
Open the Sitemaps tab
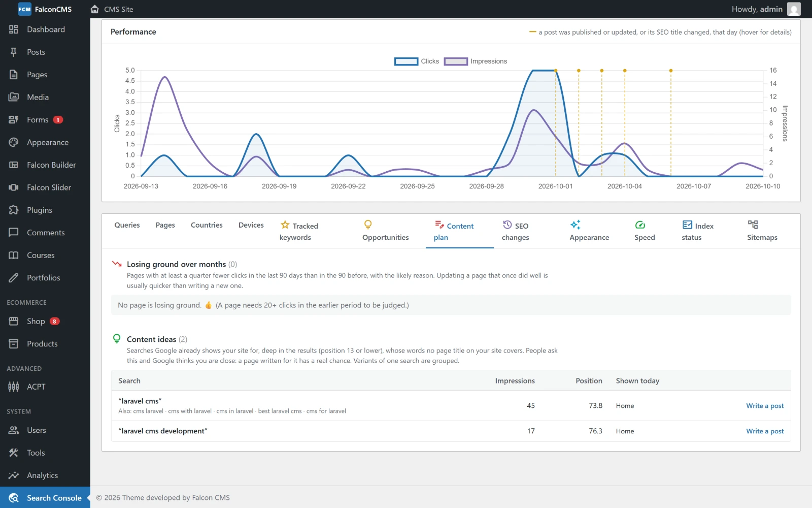click(762, 231)
